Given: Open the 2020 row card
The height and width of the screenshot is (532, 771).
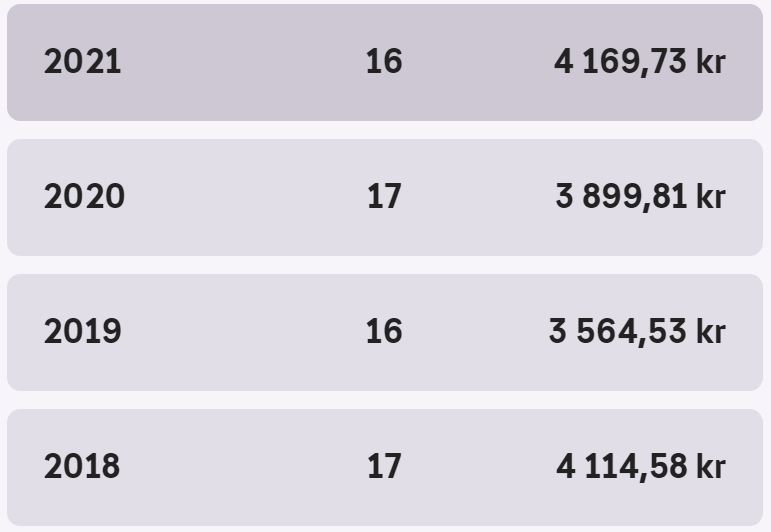Looking at the screenshot, I should pos(385,197).
